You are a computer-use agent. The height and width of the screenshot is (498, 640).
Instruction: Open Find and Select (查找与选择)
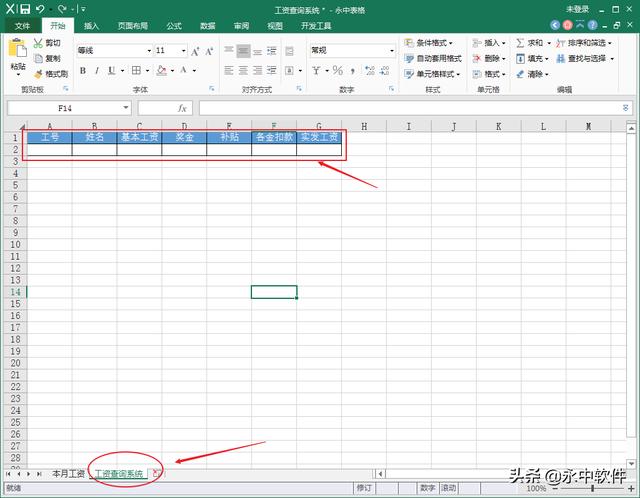click(585, 58)
